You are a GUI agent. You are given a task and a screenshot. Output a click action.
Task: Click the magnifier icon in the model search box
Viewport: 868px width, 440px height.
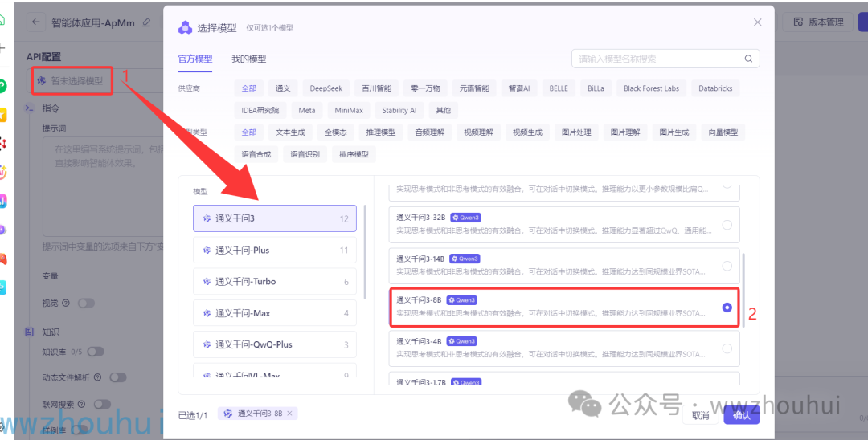click(748, 59)
